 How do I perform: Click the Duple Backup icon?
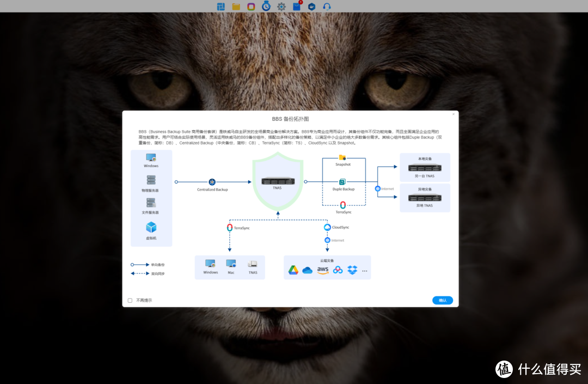pos(343,182)
